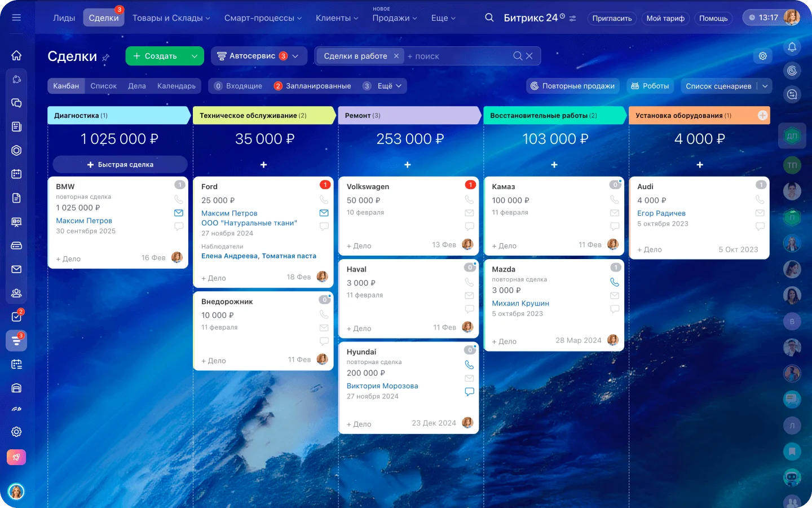Open the Максим Петров link on the Ford card
812x508 pixels.
pyautogui.click(x=230, y=213)
